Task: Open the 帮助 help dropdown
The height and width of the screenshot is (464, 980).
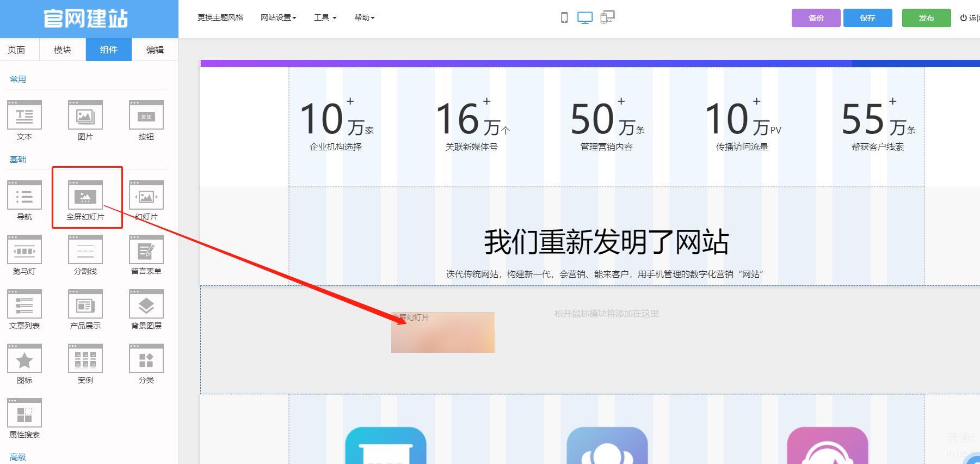Action: tap(364, 17)
